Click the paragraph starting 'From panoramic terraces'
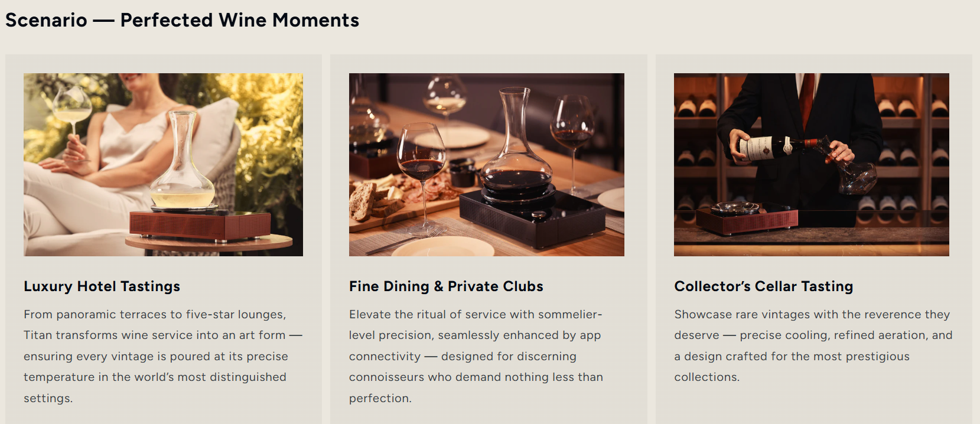This screenshot has width=980, height=424. click(x=155, y=356)
